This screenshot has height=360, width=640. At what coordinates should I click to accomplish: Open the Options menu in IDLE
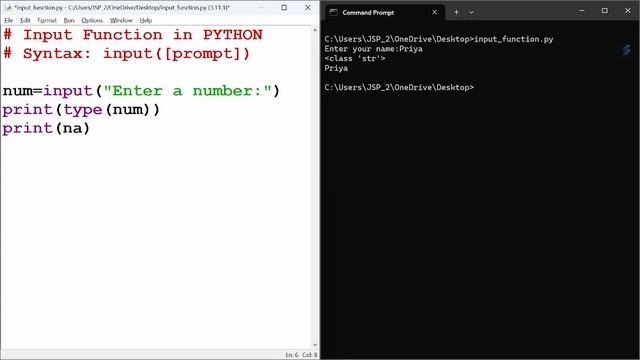92,20
